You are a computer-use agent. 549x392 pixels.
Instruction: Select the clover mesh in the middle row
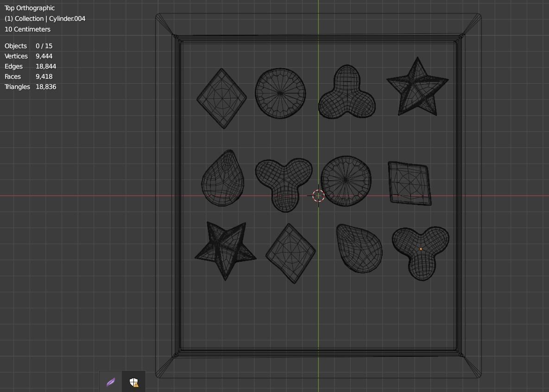point(284,184)
